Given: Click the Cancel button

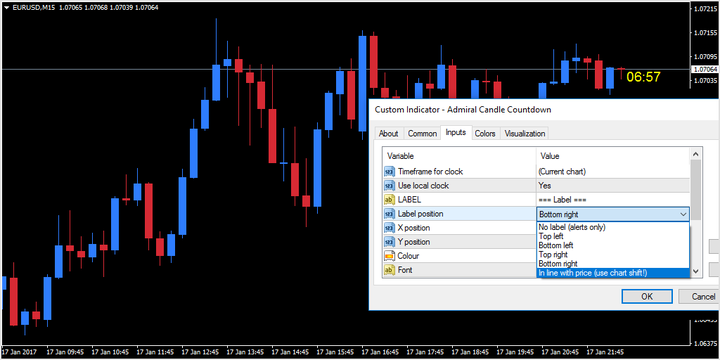Looking at the screenshot, I should [x=699, y=297].
